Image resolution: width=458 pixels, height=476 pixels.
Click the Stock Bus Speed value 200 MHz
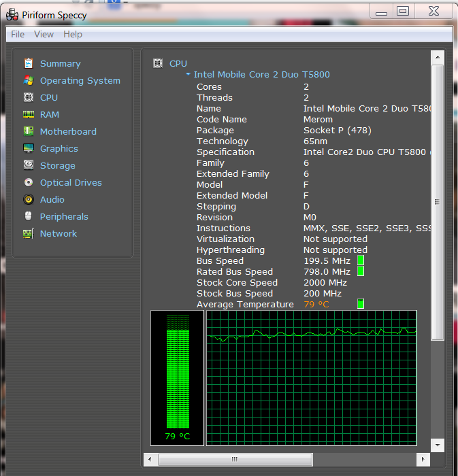coord(323,294)
